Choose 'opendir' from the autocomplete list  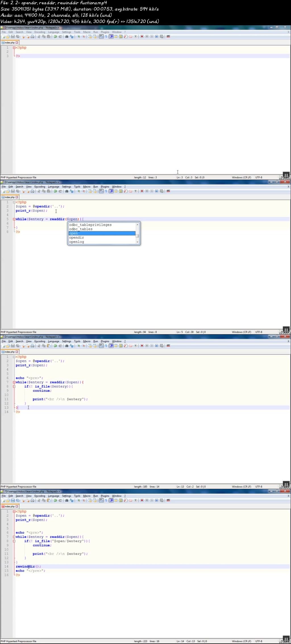(102, 238)
